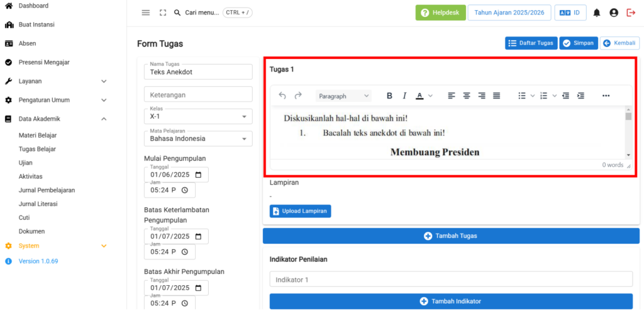Open calendar for Mulai Pengumpulan date

coord(198,175)
